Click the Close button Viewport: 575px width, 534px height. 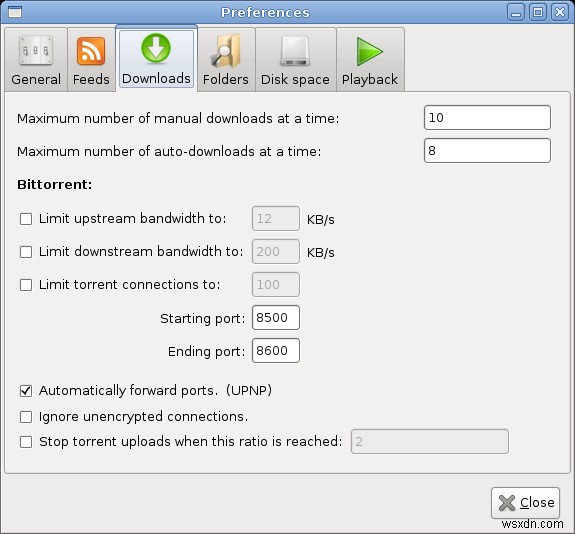point(525,503)
